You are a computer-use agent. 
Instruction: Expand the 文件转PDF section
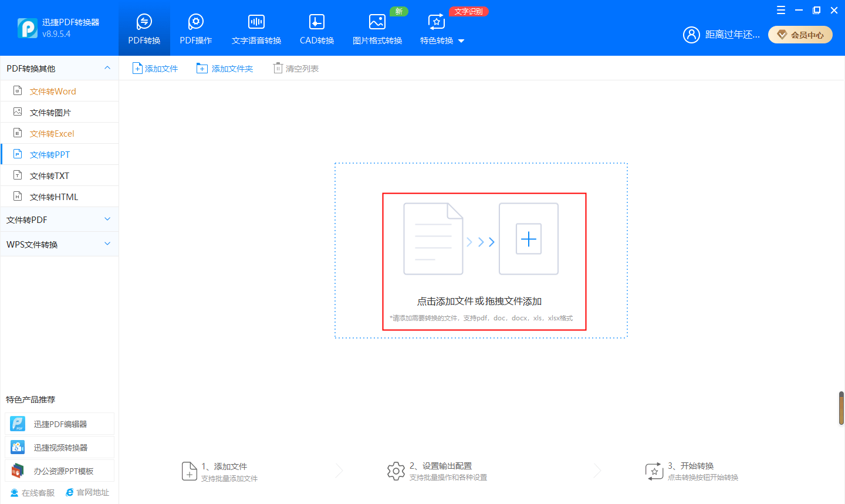tap(107, 219)
